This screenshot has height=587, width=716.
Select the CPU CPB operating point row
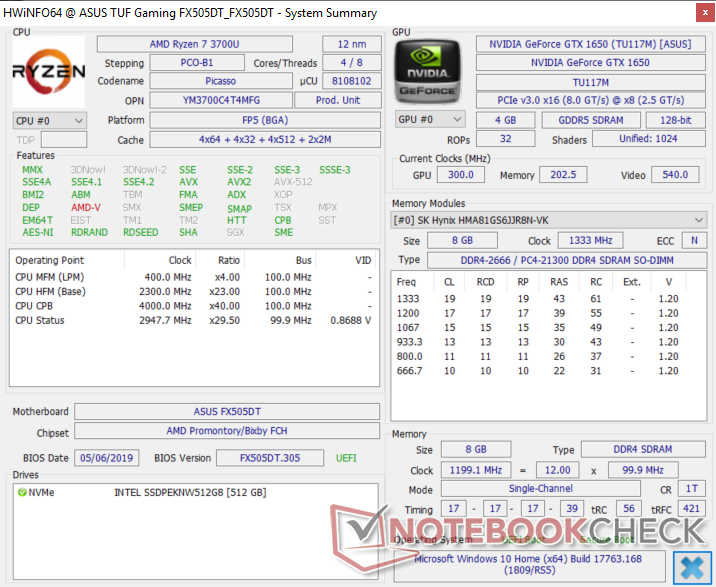[x=194, y=306]
